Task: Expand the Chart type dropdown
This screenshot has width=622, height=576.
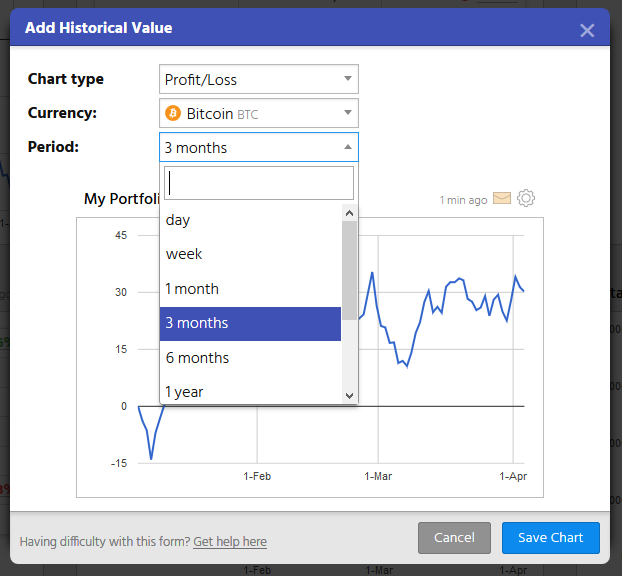Action: 258,79
